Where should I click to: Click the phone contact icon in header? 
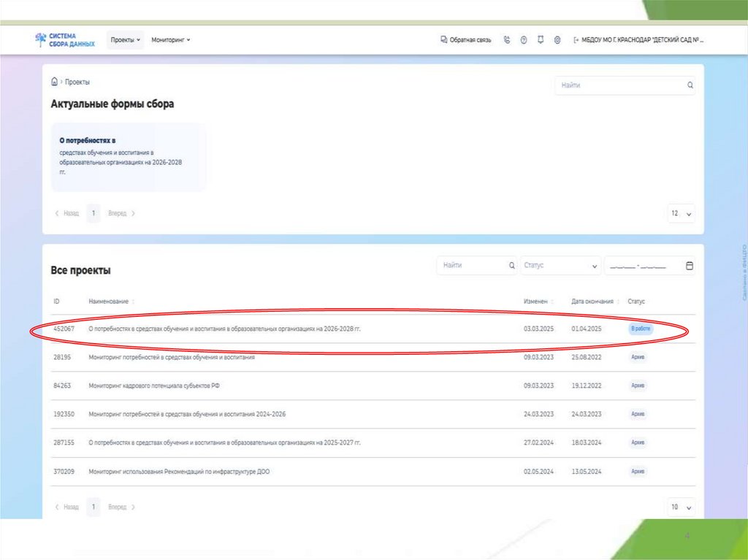pyautogui.click(x=507, y=40)
